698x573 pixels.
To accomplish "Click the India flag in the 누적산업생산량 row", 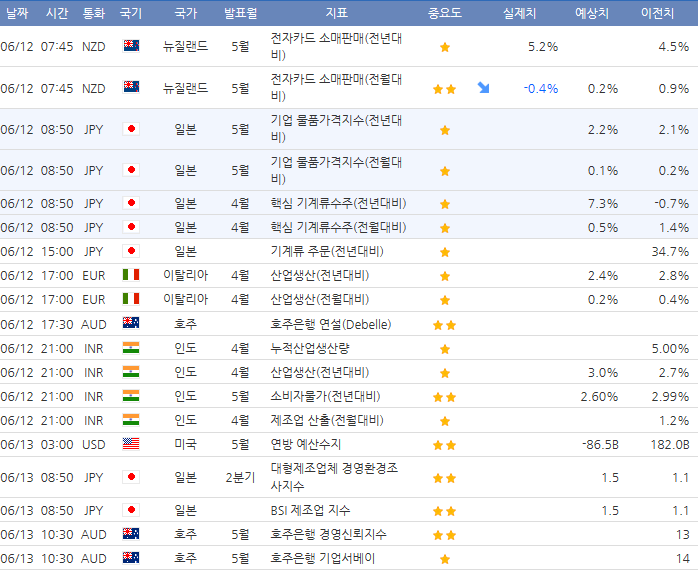I will coord(131,348).
